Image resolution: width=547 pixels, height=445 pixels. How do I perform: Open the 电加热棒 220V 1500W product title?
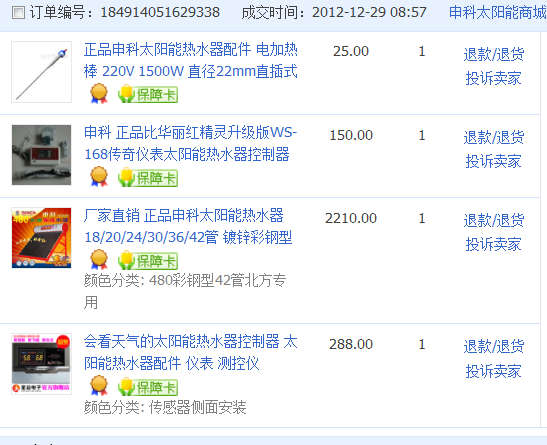tap(190, 60)
